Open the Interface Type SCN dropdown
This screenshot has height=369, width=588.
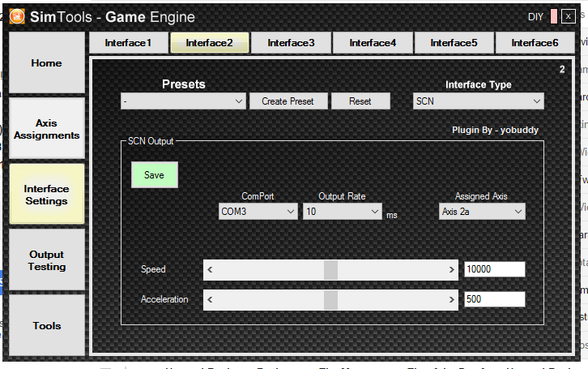(478, 101)
